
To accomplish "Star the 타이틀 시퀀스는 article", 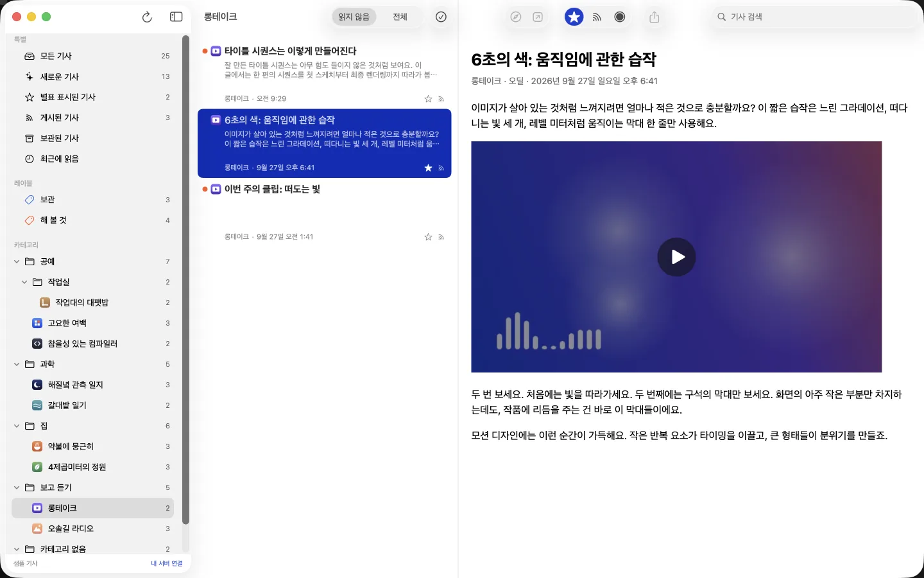I will click(x=428, y=99).
